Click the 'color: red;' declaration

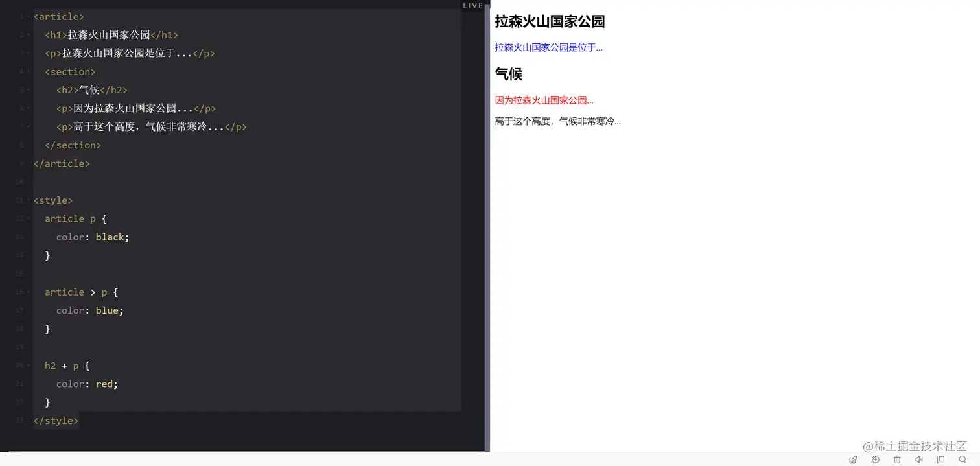(x=87, y=384)
